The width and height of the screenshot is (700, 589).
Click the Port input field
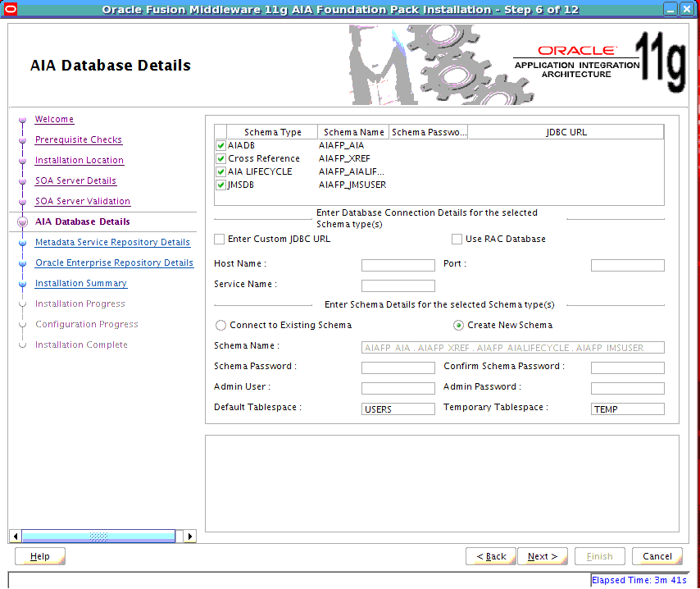628,265
